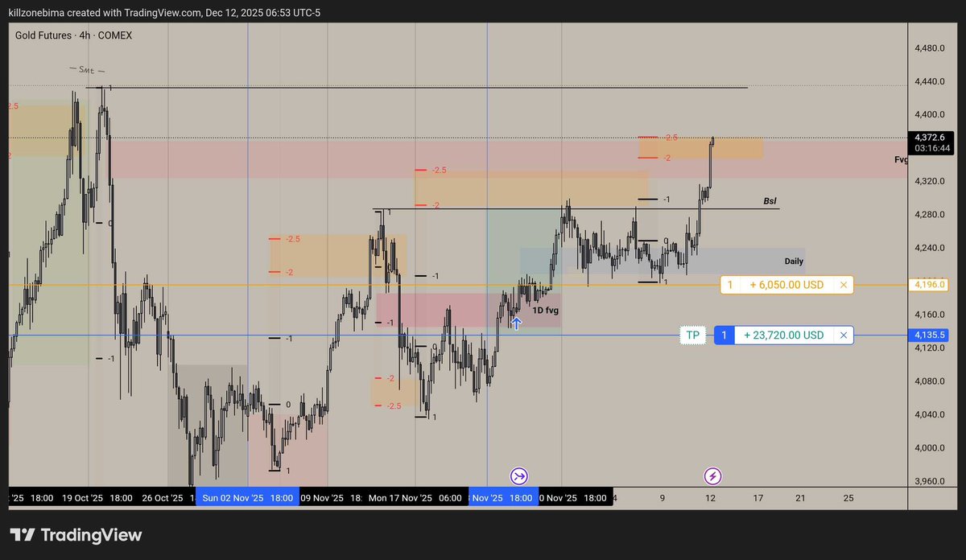The image size is (966, 560).
Task: Click the Bsl annotation label
Action: click(770, 200)
